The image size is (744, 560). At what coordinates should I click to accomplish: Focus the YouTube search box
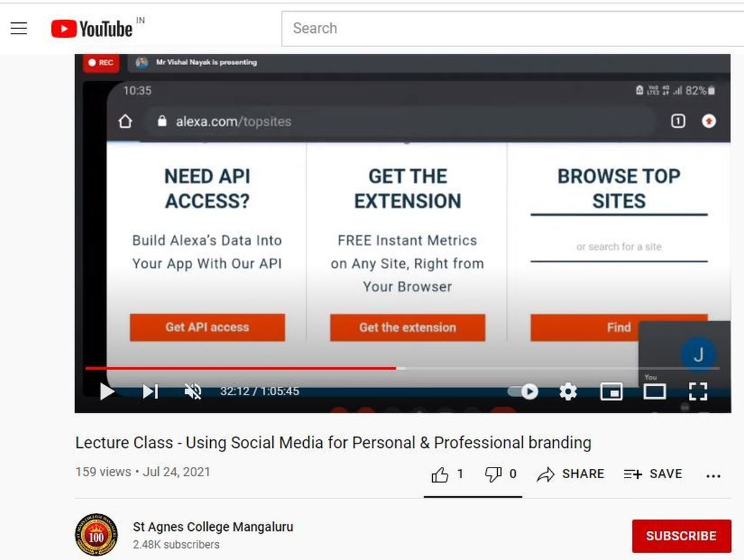pos(512,29)
